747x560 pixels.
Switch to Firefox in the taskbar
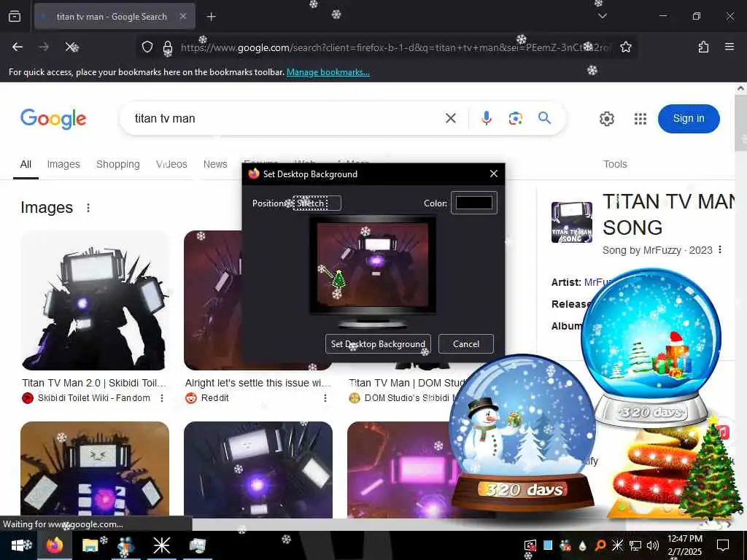[x=55, y=545]
